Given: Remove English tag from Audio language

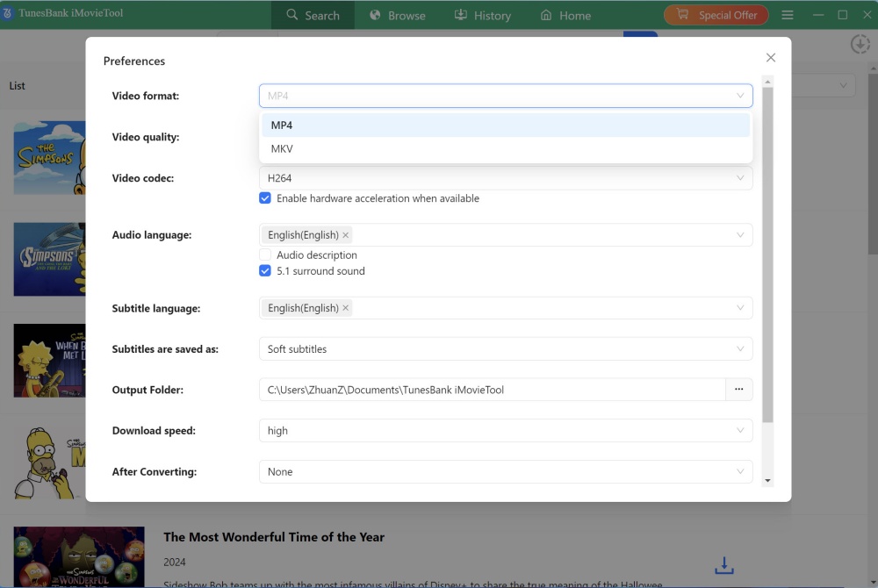Looking at the screenshot, I should pos(346,235).
